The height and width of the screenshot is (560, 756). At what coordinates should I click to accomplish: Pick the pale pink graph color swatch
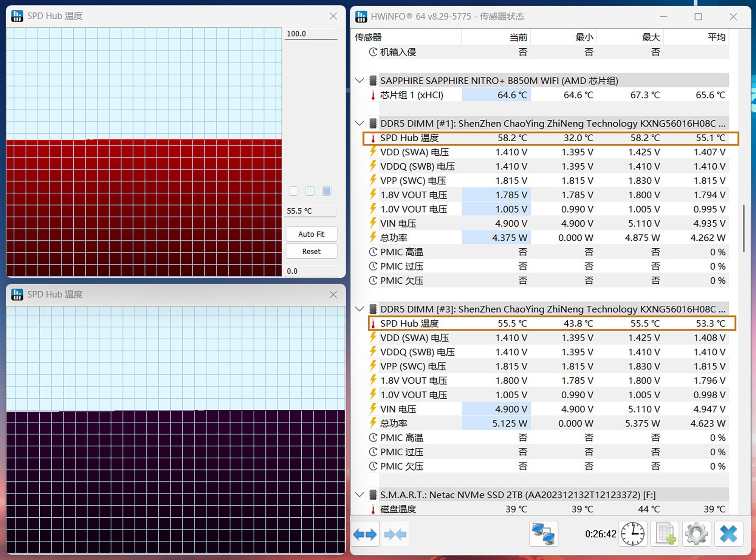click(293, 191)
